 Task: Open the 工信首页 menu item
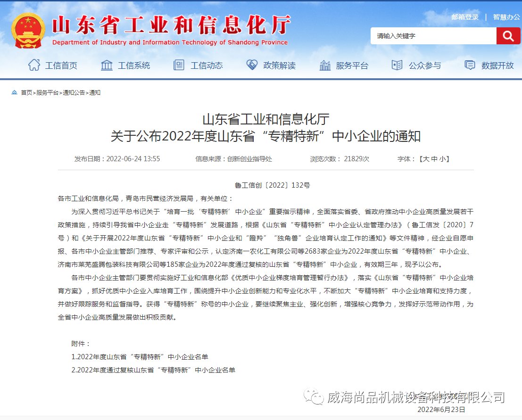[61, 66]
